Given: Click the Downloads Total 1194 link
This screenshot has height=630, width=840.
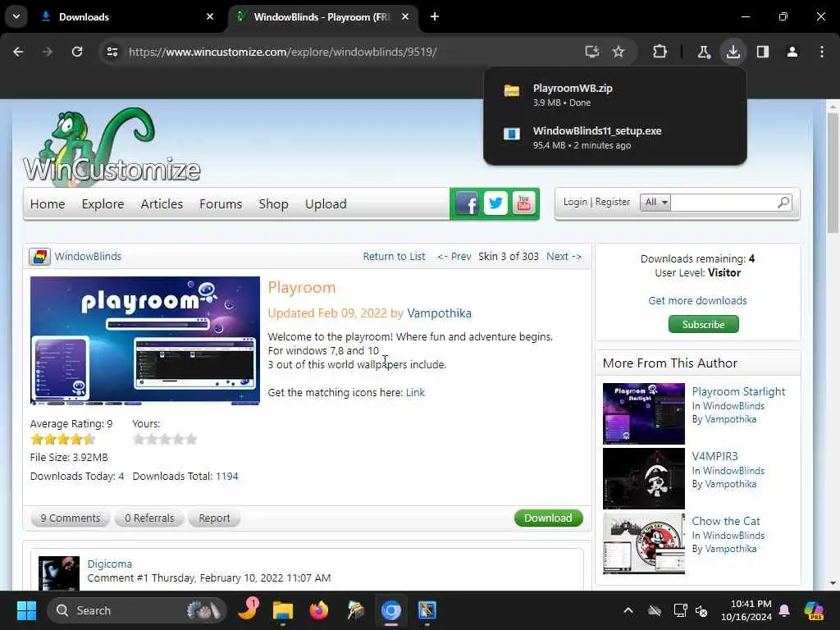Looking at the screenshot, I should [226, 477].
